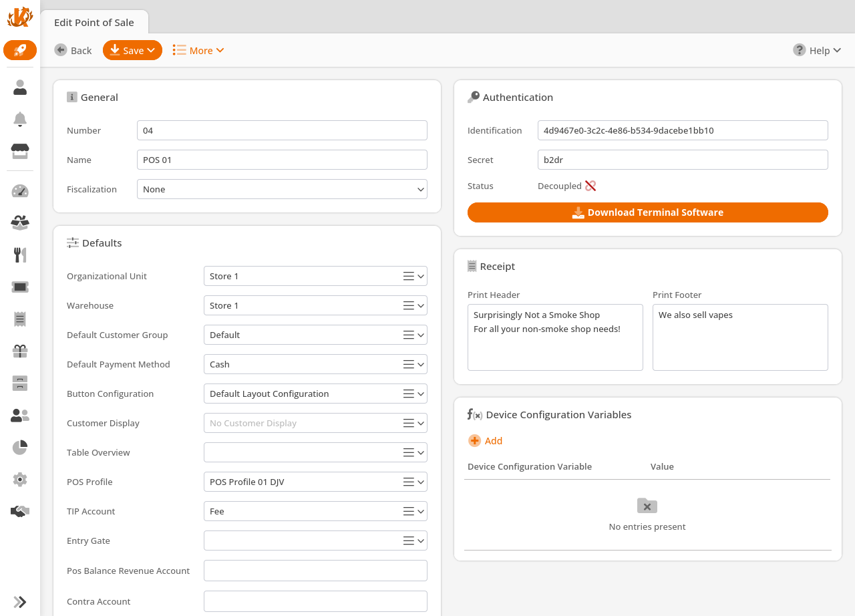
Task: Select the Edit Point of Sale tab
Action: tap(94, 23)
